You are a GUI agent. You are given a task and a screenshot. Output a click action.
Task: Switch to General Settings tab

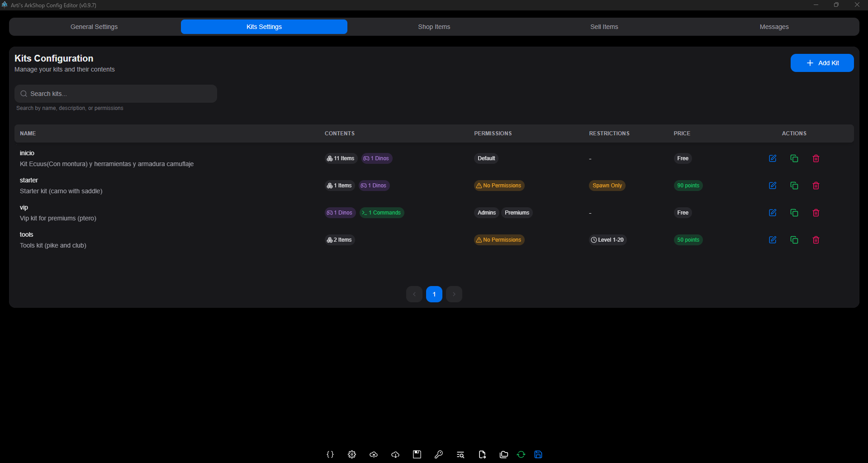(x=94, y=27)
